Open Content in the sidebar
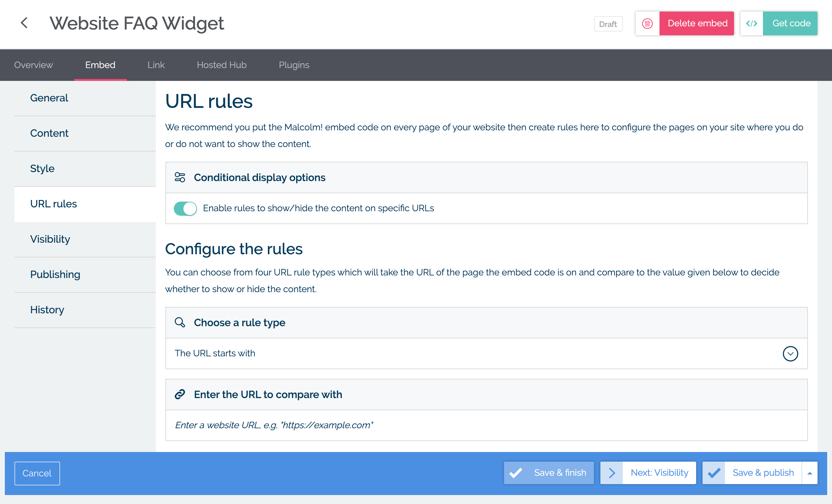 (85, 134)
